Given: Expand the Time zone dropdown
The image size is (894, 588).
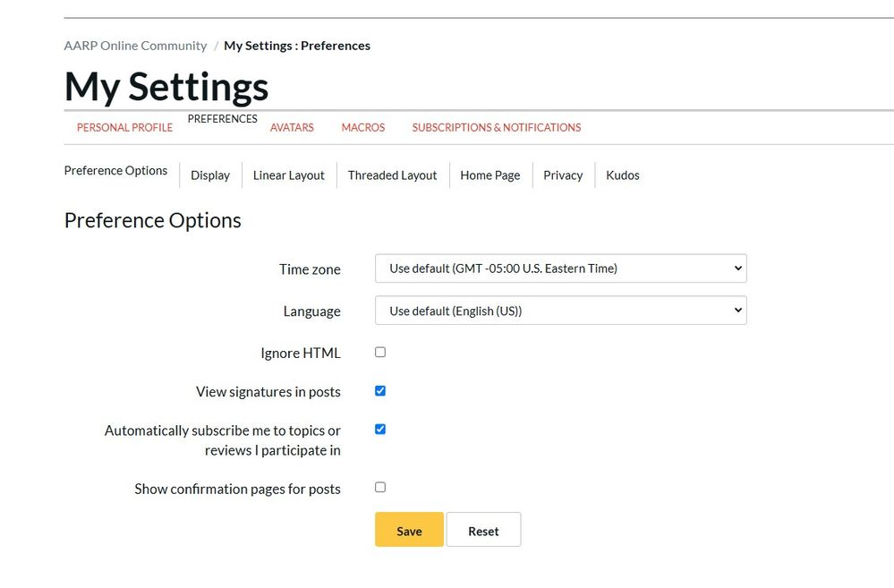Looking at the screenshot, I should pos(560,268).
